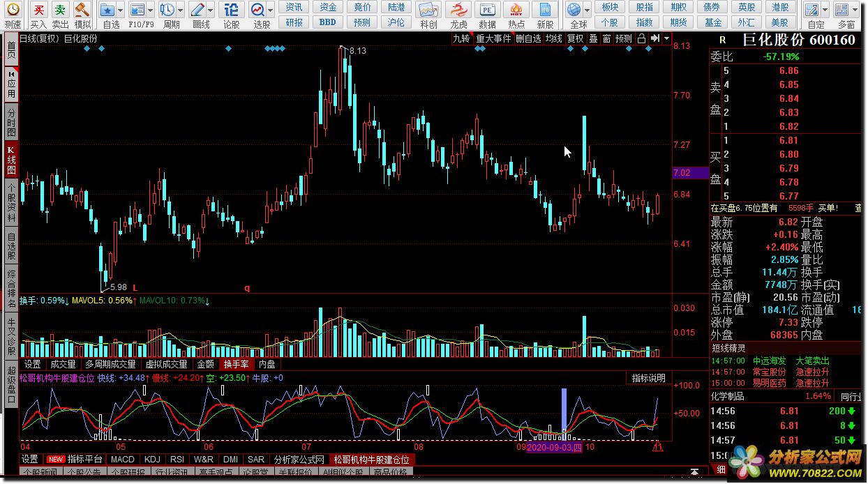
Task: Click the 资讯 news button
Action: coord(295,7)
